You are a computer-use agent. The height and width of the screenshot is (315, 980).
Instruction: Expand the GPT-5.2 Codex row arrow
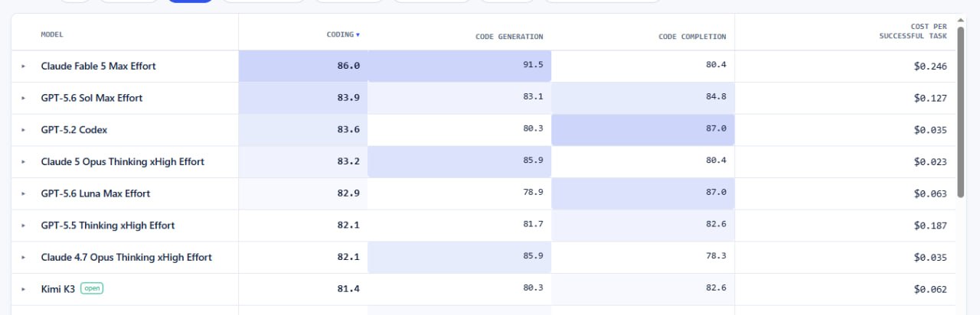tap(24, 131)
